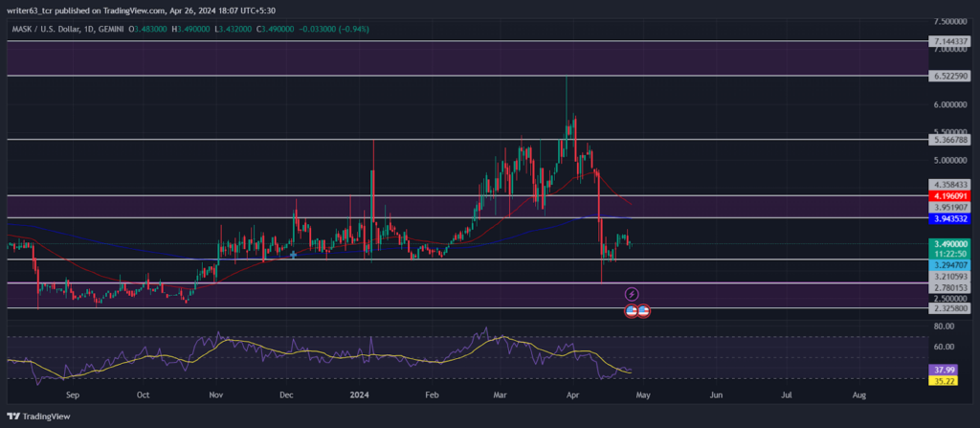
Task: Select the 6.522590 horizontal line label
Action: click(x=948, y=75)
